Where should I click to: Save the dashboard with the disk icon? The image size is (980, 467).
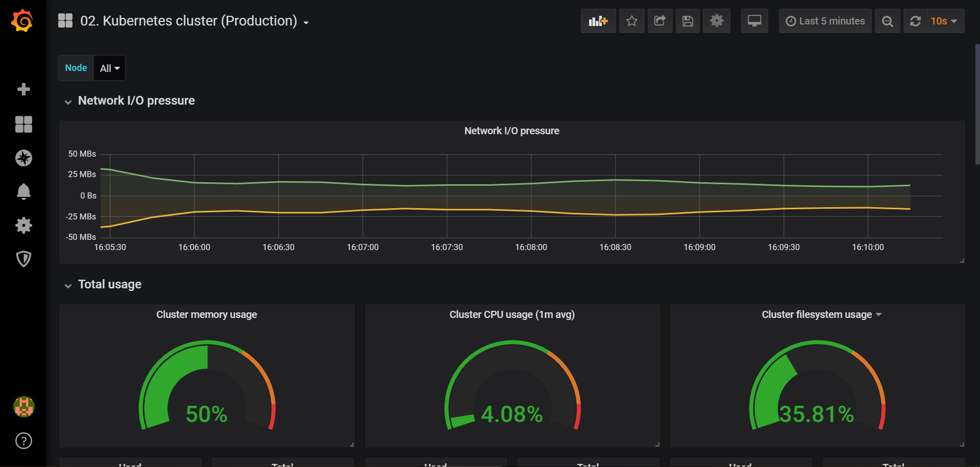(688, 21)
